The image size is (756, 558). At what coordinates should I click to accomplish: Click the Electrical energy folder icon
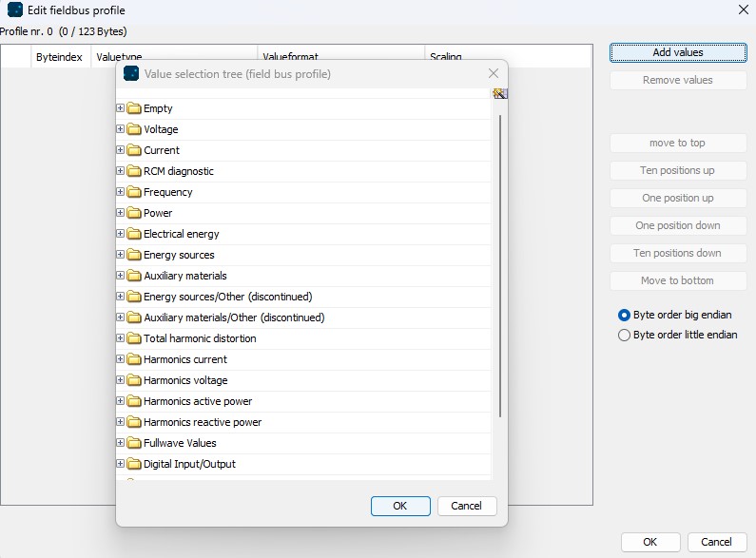tap(134, 234)
